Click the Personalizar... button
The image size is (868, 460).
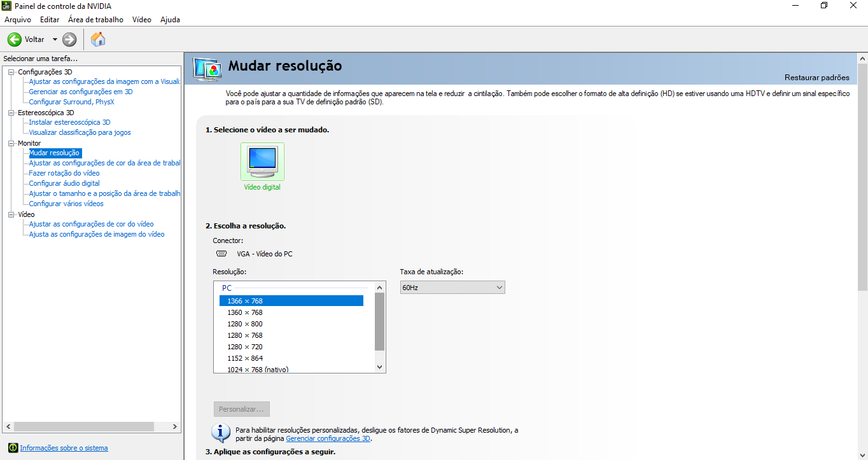tap(242, 409)
